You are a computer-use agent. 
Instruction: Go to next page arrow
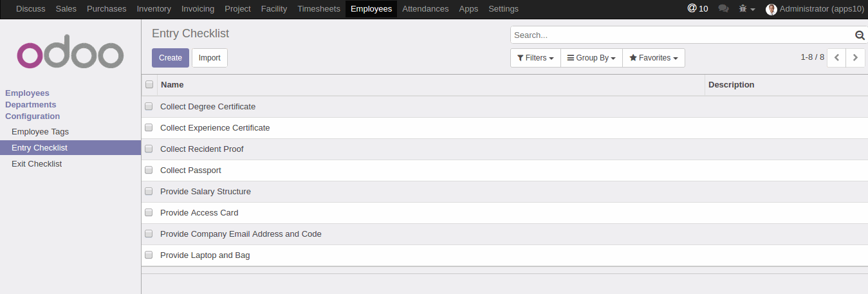pos(855,57)
